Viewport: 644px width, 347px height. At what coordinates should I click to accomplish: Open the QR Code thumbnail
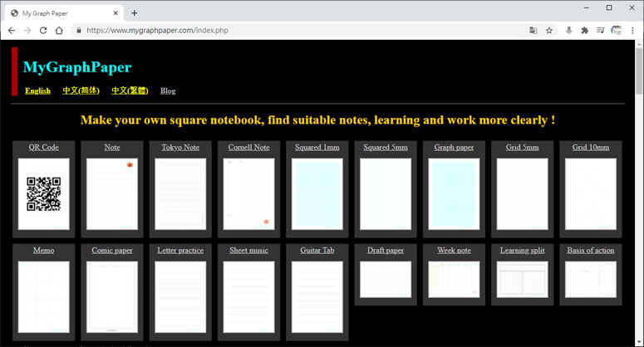pyautogui.click(x=43, y=194)
